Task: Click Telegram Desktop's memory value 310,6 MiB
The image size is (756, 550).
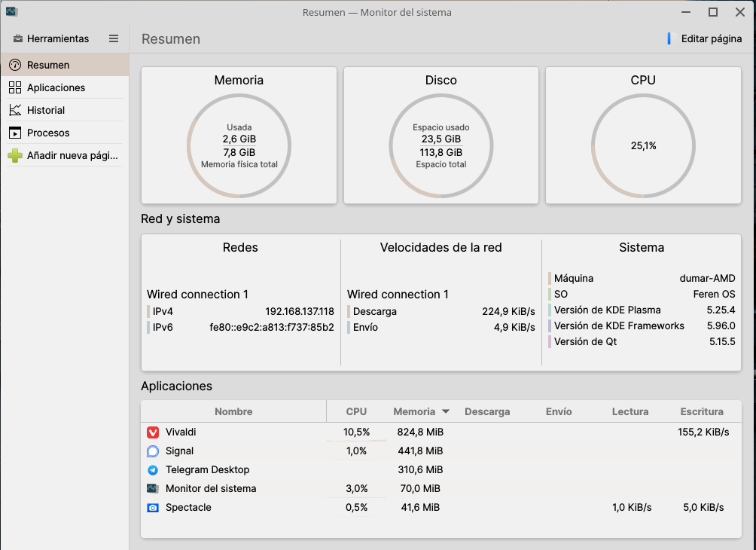Action: [420, 470]
